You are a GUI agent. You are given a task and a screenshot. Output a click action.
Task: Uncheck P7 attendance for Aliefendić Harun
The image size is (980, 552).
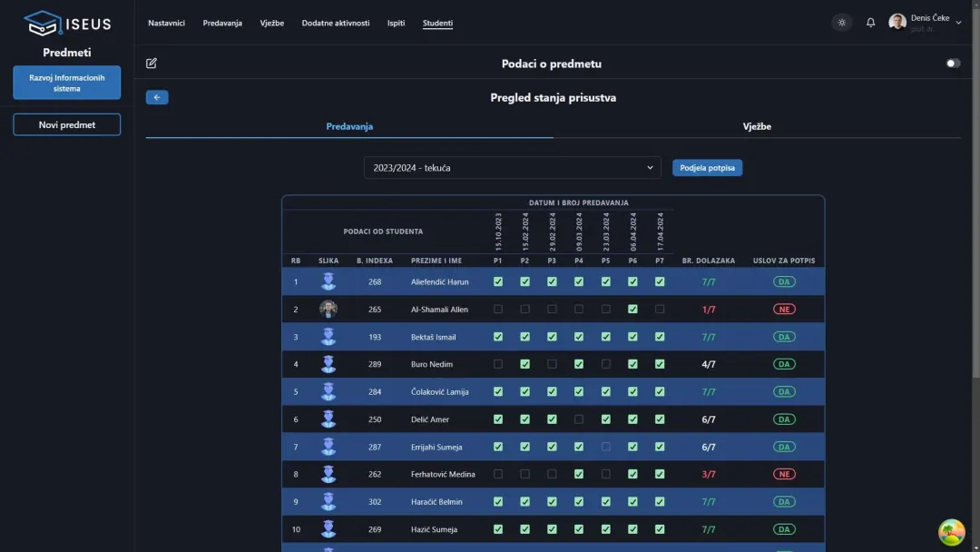[660, 281]
